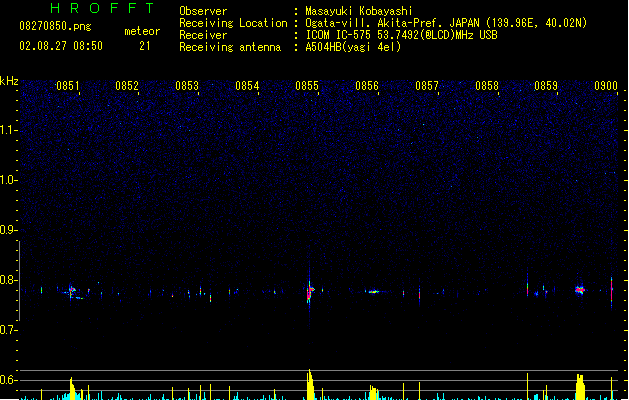Click the bright echo between 0859 and 0900

coord(580,290)
